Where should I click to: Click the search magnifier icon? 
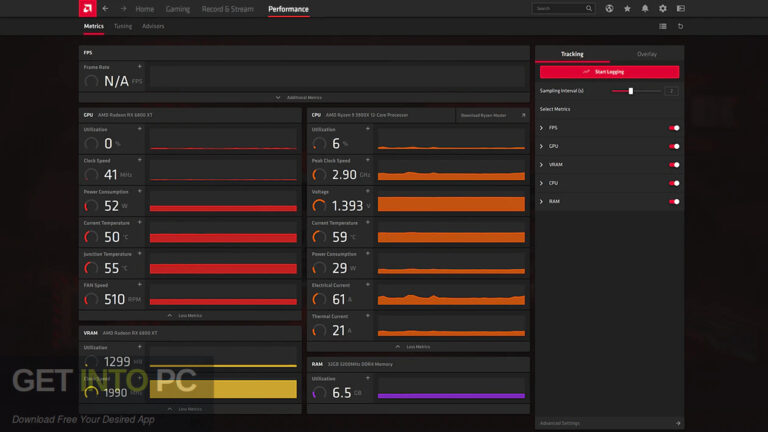pyautogui.click(x=589, y=8)
